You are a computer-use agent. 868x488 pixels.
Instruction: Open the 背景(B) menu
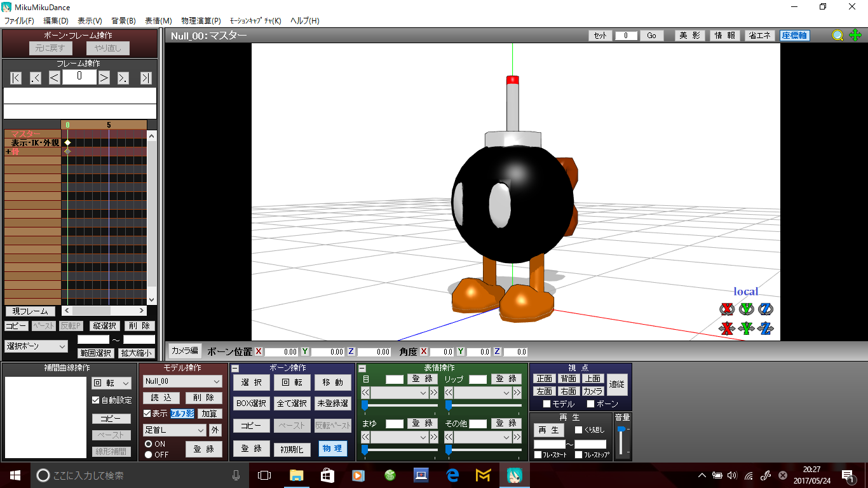(123, 20)
